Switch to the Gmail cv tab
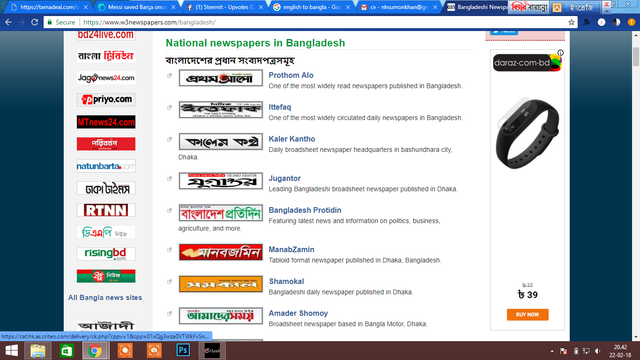The width and height of the screenshot is (640, 360). pos(400,7)
